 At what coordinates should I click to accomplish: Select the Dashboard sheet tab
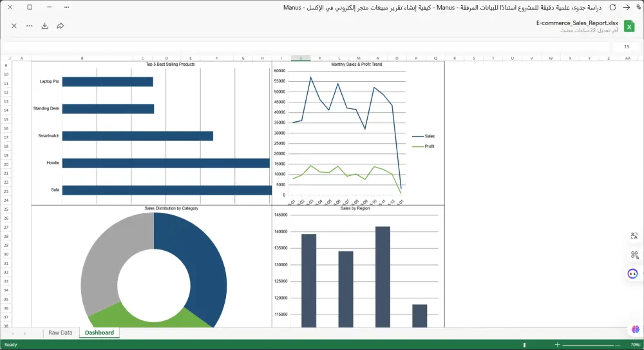[x=99, y=333]
